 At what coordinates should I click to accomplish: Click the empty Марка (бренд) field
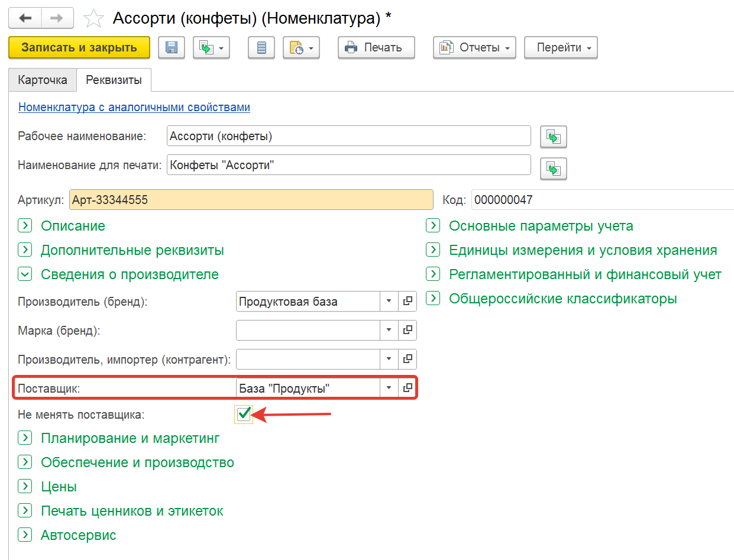(308, 330)
